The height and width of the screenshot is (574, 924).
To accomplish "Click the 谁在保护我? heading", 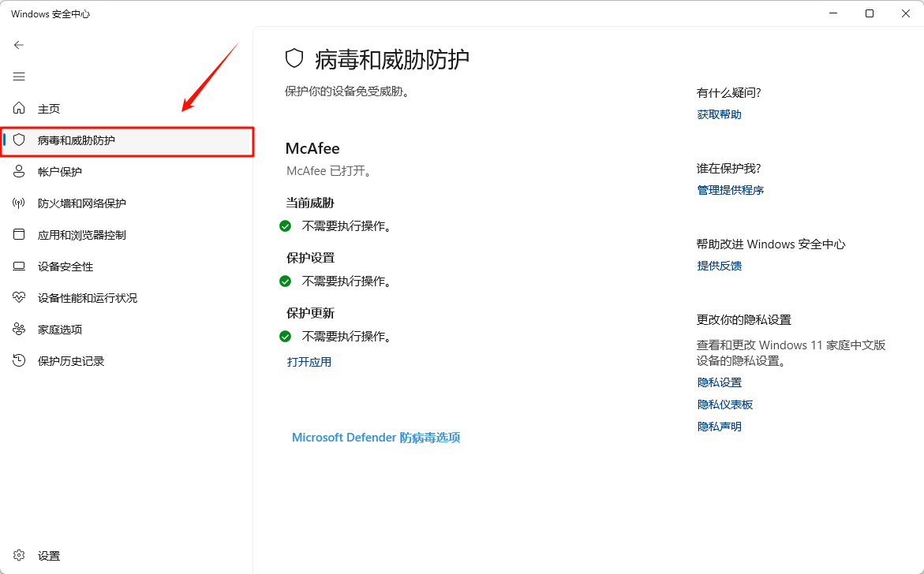I will [728, 169].
